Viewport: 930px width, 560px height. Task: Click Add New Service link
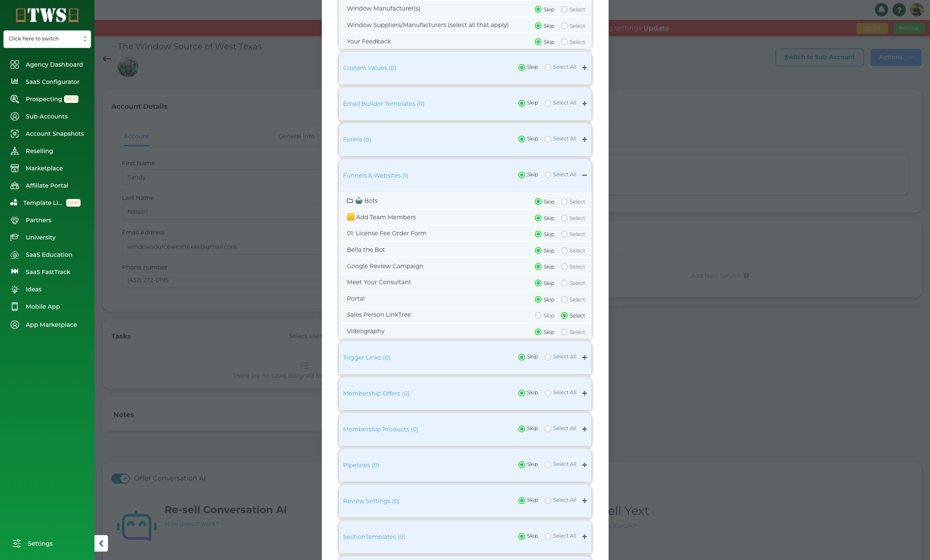[x=720, y=276]
